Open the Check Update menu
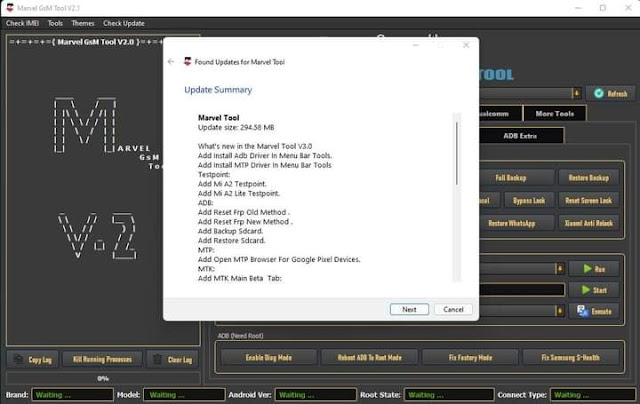The image size is (640, 404). click(x=124, y=23)
